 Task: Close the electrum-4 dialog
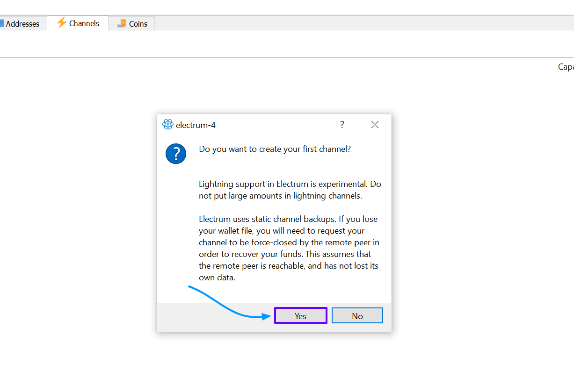375,125
